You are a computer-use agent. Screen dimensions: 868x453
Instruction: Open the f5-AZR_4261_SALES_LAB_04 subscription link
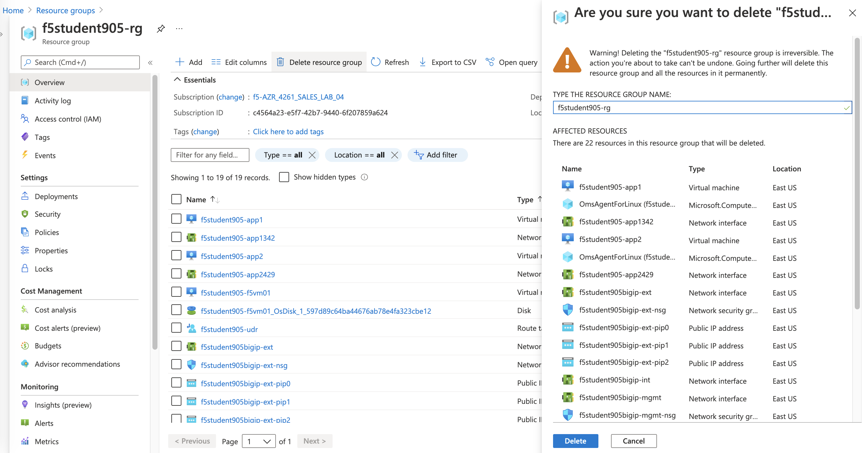298,97
